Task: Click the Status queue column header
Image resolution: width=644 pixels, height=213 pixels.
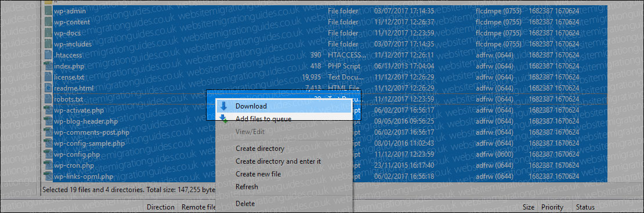Action: click(x=585, y=207)
